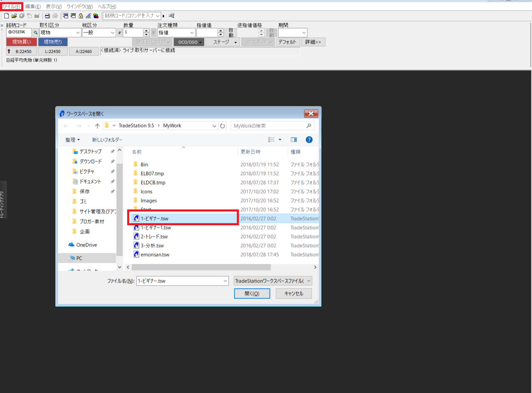This screenshot has height=393, width=532.
Task: Select the 2-トレード.tsw file
Action: click(x=154, y=237)
